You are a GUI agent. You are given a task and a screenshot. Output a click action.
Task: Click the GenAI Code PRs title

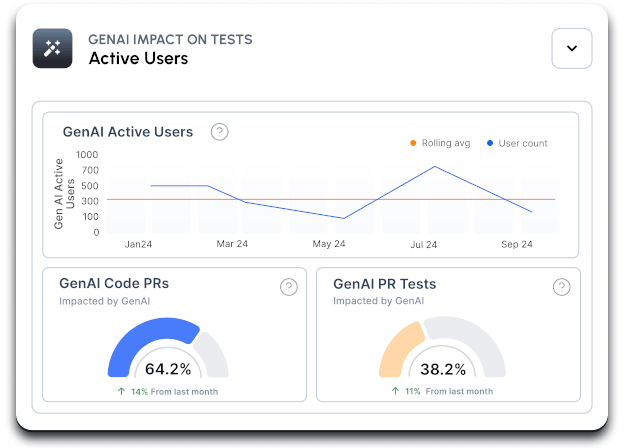pyautogui.click(x=114, y=283)
